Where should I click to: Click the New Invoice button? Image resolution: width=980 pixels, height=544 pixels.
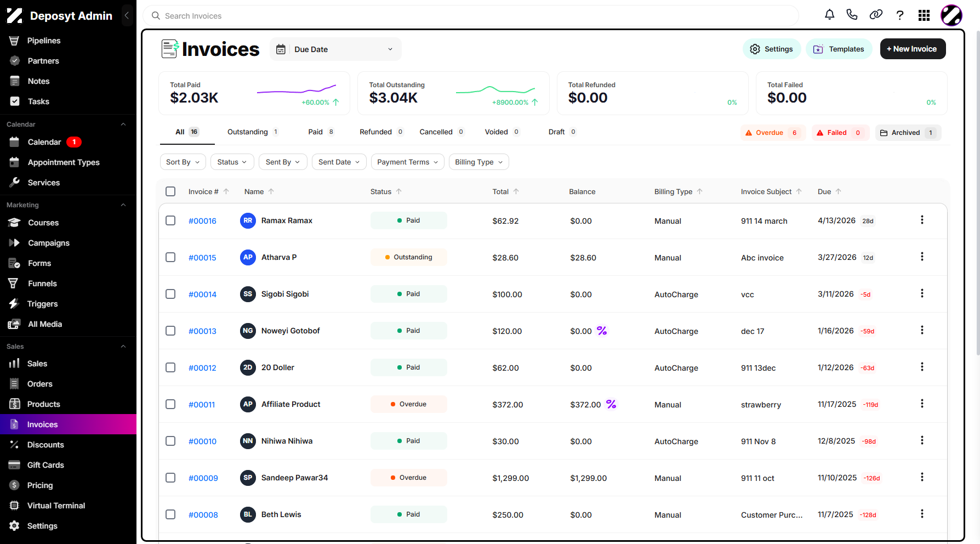[913, 49]
